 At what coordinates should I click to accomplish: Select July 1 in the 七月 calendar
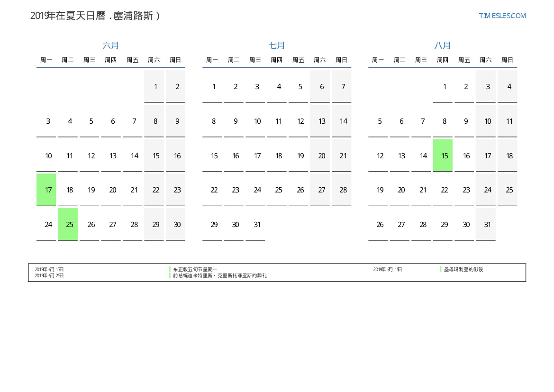(x=214, y=87)
